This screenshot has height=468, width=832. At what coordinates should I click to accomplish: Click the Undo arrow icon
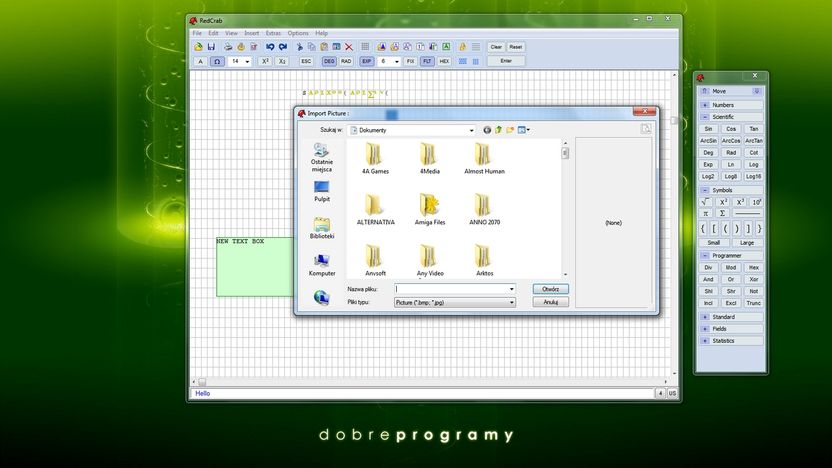click(x=270, y=47)
